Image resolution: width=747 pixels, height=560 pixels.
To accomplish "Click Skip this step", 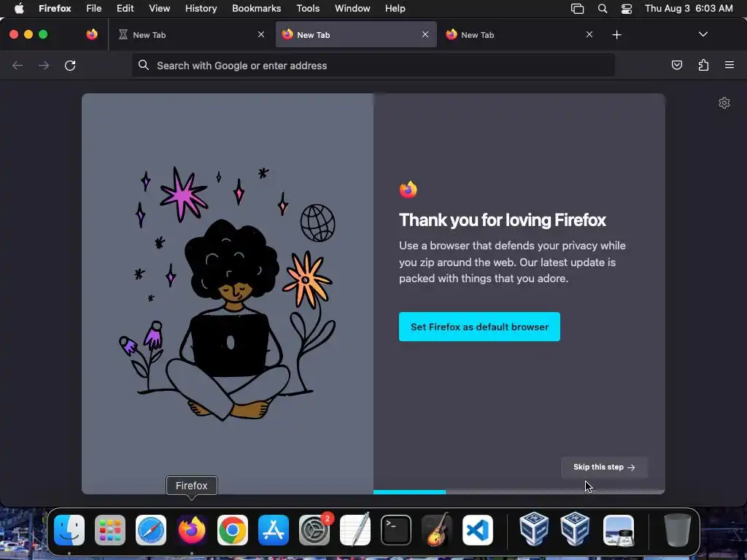I will pos(604,467).
